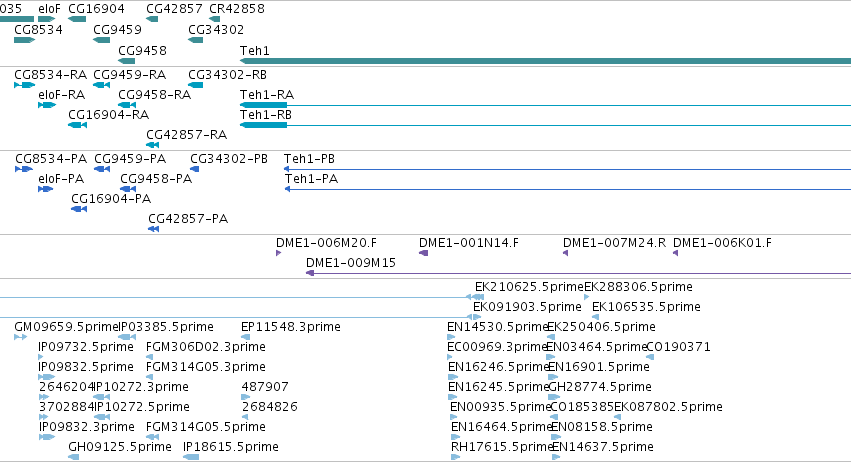Select the DME1-006K01.F clone label
Image resolution: width=851 pixels, height=462 pixels.
(x=722, y=243)
